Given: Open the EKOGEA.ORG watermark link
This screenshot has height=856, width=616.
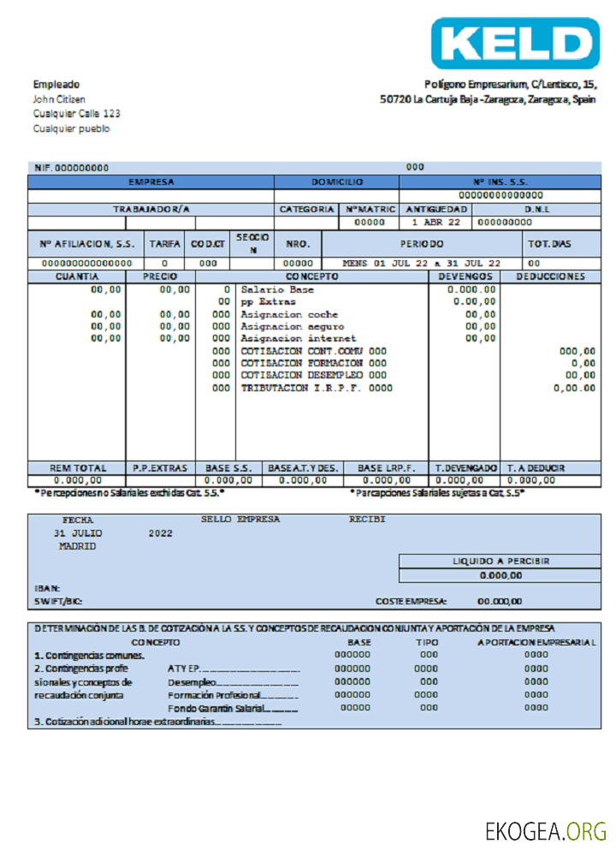Looking at the screenshot, I should tap(546, 830).
